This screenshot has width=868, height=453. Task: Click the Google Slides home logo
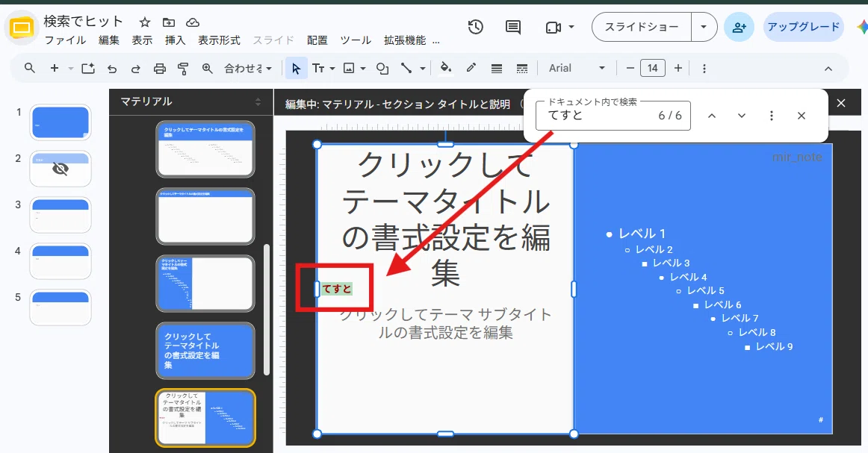tap(22, 27)
